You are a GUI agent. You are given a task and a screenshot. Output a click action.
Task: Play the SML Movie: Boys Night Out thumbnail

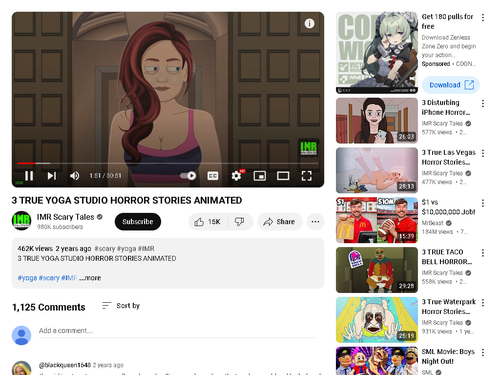(x=377, y=361)
